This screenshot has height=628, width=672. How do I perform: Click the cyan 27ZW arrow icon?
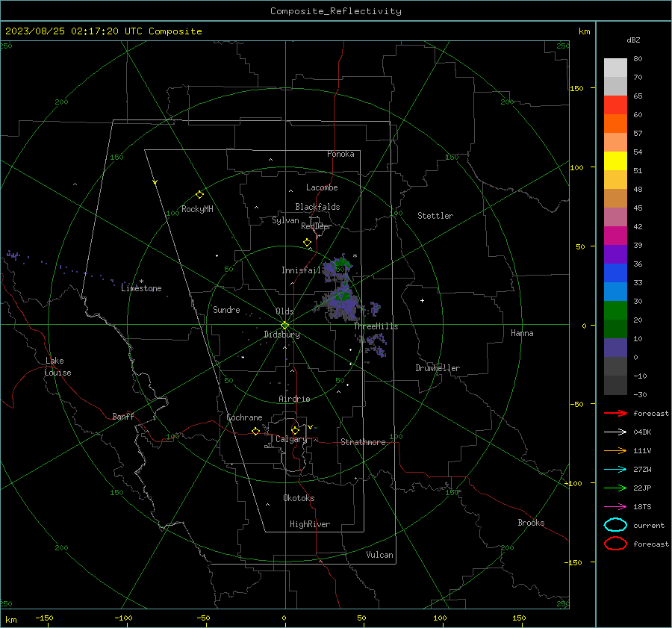[x=615, y=470]
